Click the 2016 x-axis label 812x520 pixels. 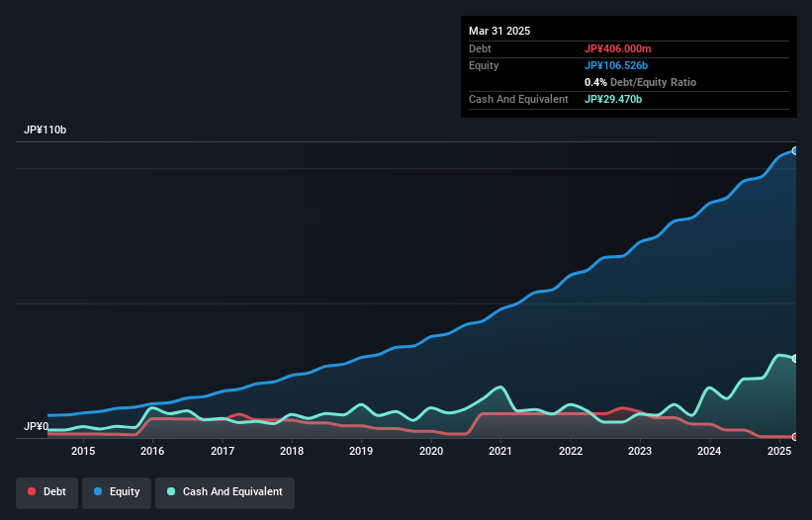coord(152,451)
